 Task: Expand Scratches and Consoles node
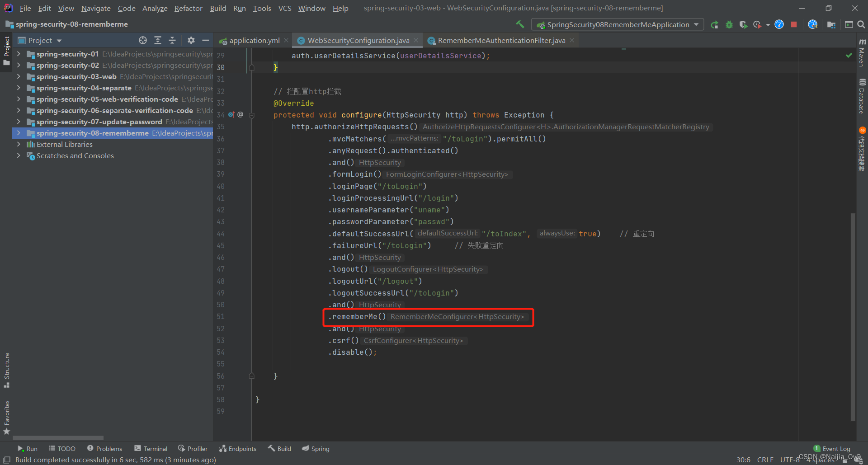[x=19, y=155]
